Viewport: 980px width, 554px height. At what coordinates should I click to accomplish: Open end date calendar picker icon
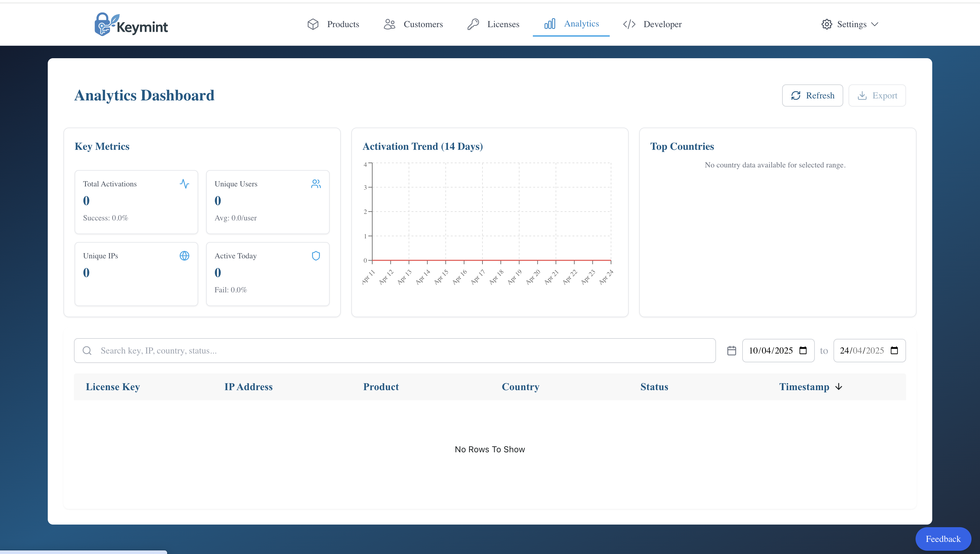894,351
